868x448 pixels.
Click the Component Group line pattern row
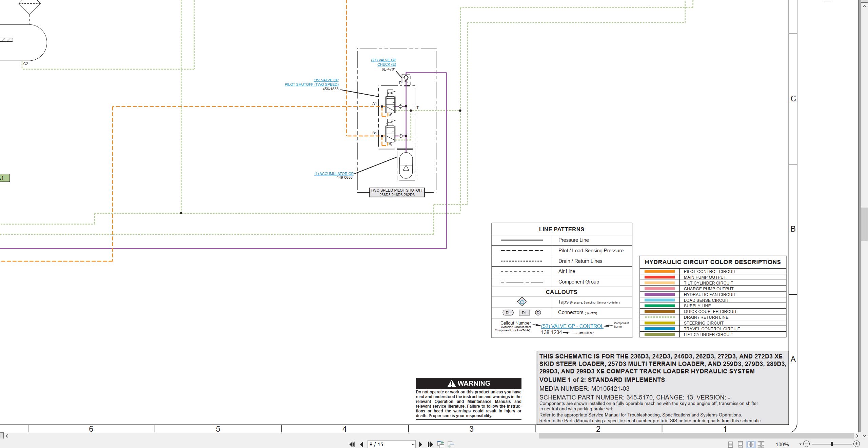click(562, 282)
